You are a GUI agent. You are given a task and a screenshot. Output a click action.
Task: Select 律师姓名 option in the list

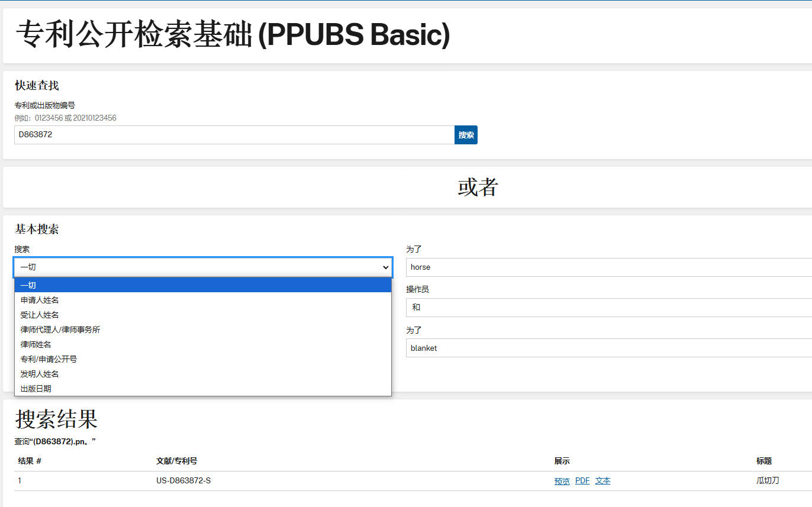coord(203,344)
